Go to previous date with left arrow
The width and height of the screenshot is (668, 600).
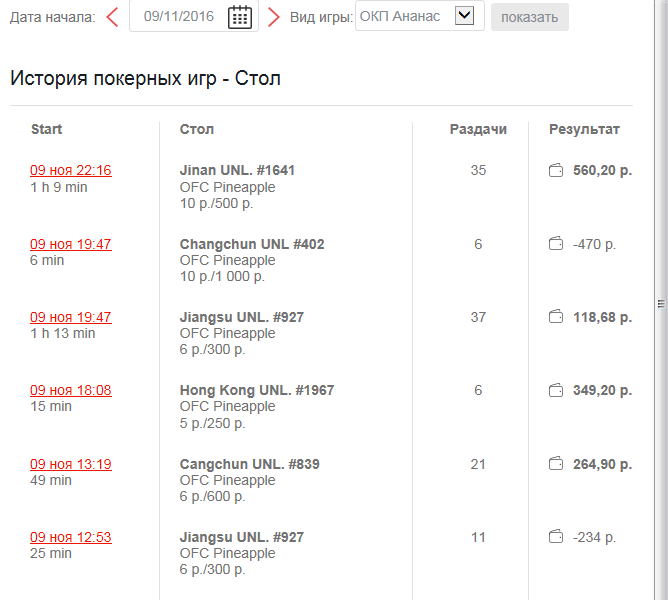(112, 17)
